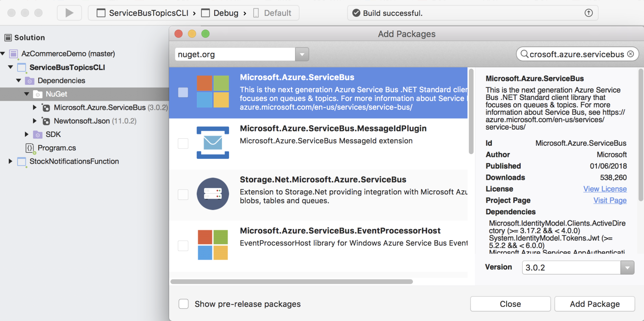Image resolution: width=644 pixels, height=321 pixels.
Task: Close the Add Packages dialog with red button
Action: (178, 34)
